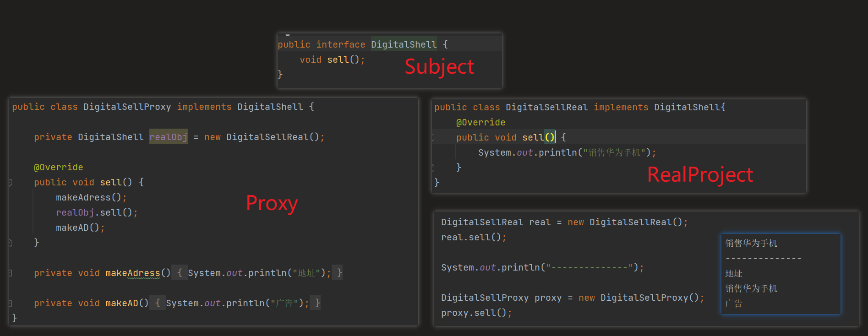
Task: Click the 'real.sell();' statement
Action: (x=474, y=237)
